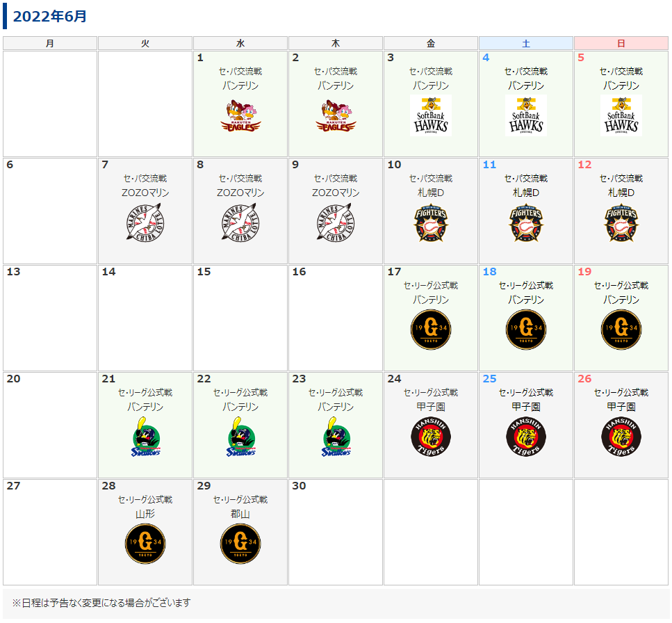
Task: Click the date number 15
Action: coord(204,272)
